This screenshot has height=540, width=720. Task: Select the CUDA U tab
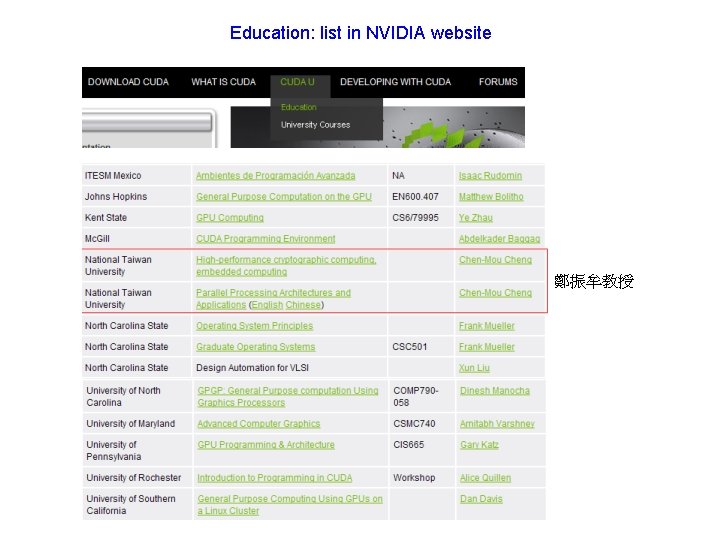pyautogui.click(x=298, y=82)
